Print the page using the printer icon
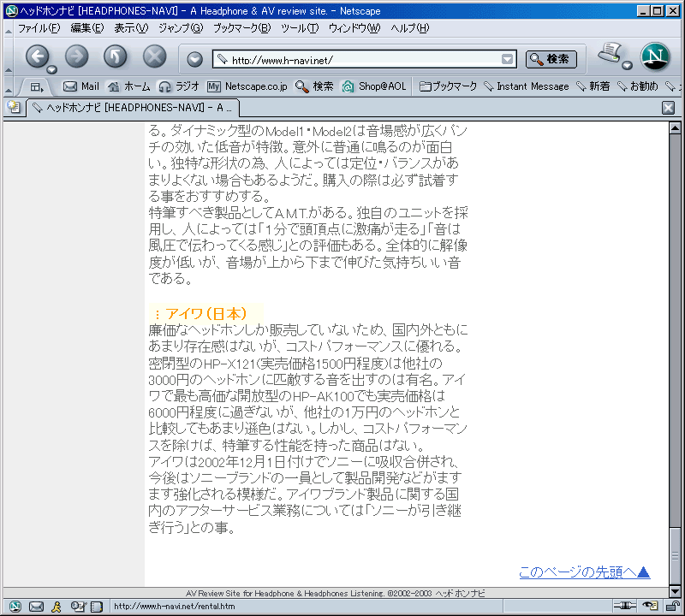 coord(611,53)
